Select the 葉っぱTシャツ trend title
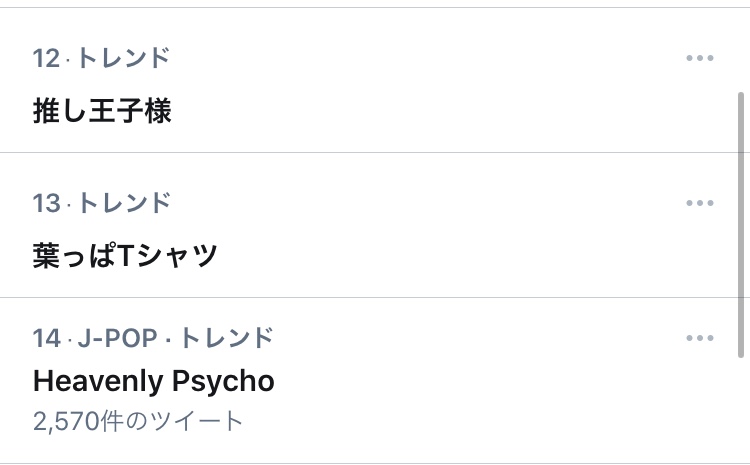This screenshot has height=465, width=750. (x=125, y=256)
